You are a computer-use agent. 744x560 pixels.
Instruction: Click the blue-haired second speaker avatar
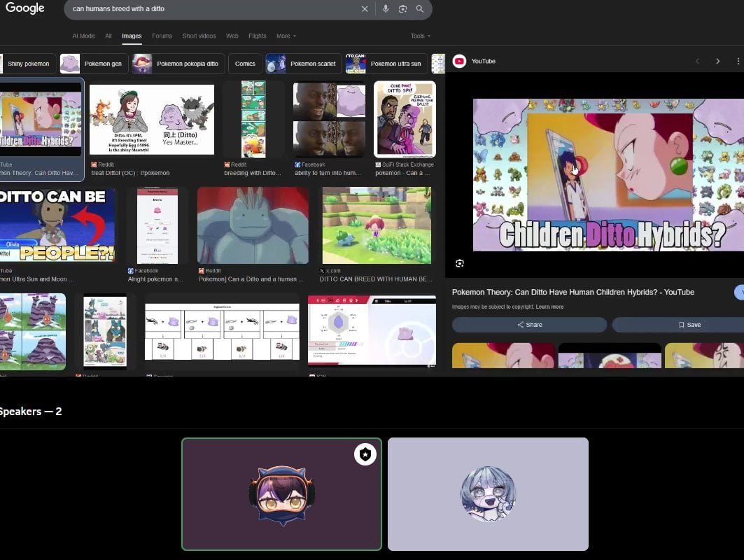[488, 493]
